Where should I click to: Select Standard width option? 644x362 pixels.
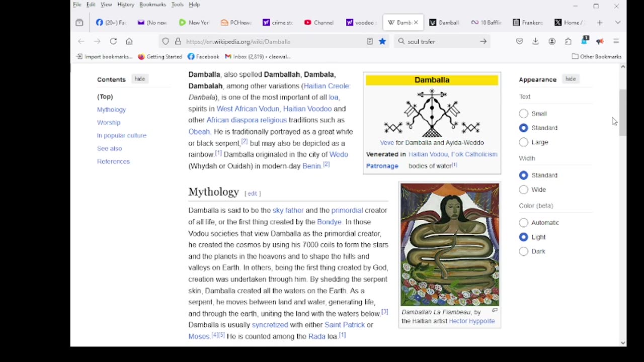pos(524,175)
